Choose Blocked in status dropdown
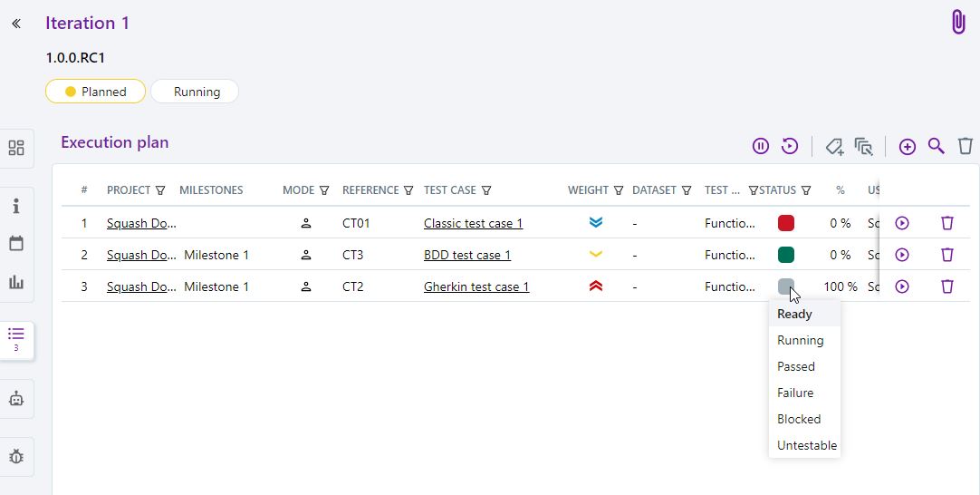The image size is (980, 495). click(x=799, y=419)
